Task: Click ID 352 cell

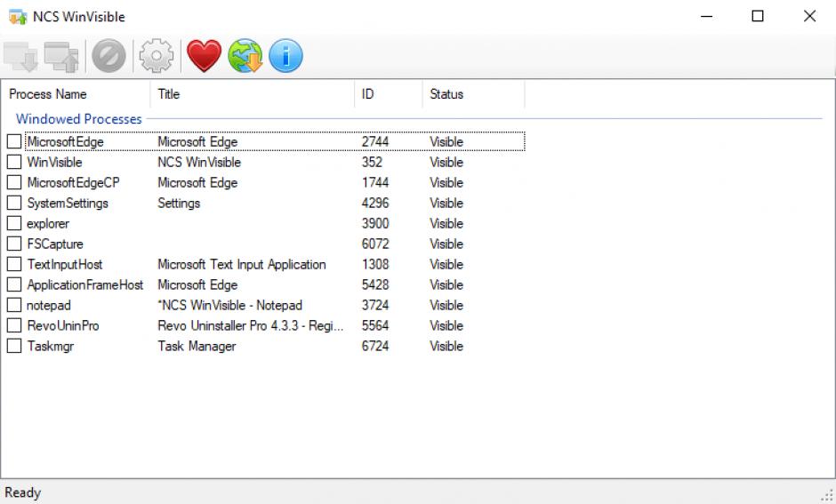Action: tap(372, 162)
